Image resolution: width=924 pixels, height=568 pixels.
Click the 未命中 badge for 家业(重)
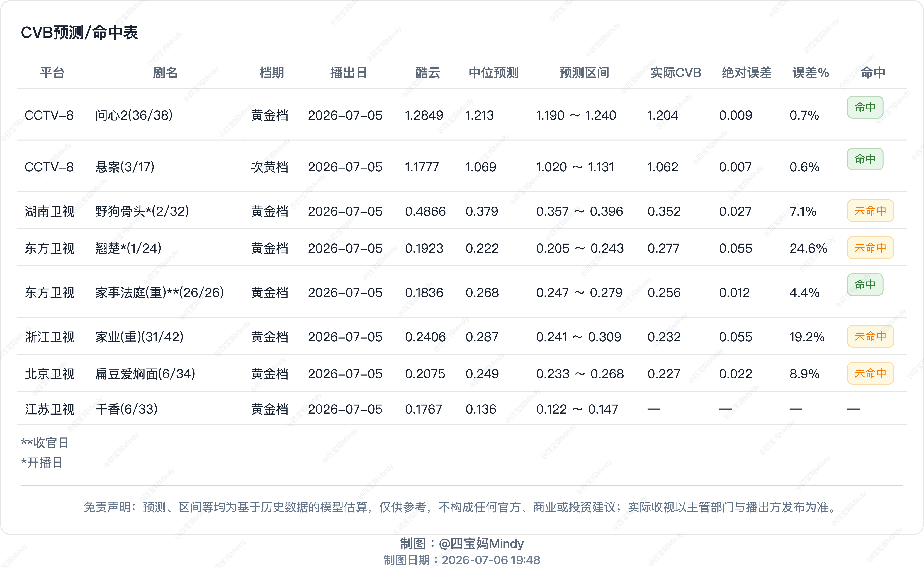tap(870, 336)
